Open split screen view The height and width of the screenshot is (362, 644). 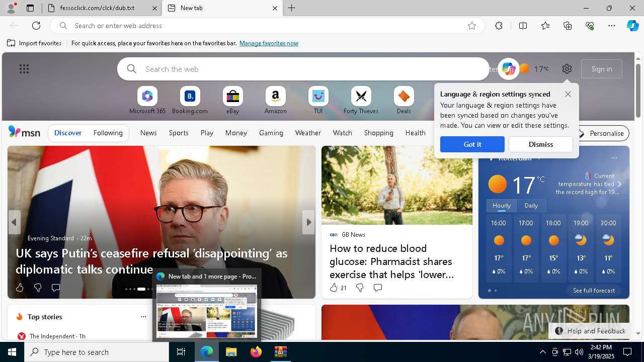click(x=523, y=26)
